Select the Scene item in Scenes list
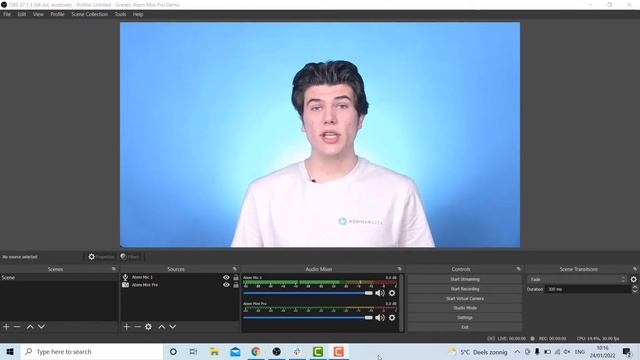The width and height of the screenshot is (640, 360). point(59,278)
